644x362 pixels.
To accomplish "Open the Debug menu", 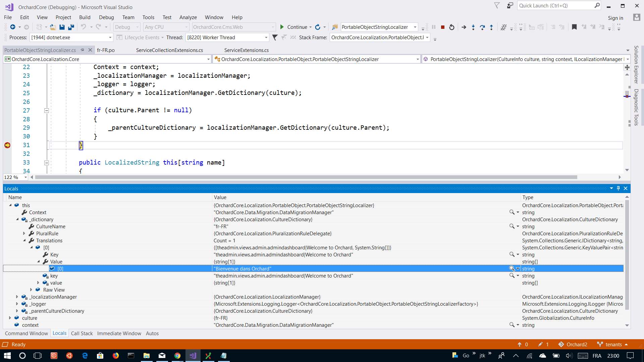I will (106, 17).
